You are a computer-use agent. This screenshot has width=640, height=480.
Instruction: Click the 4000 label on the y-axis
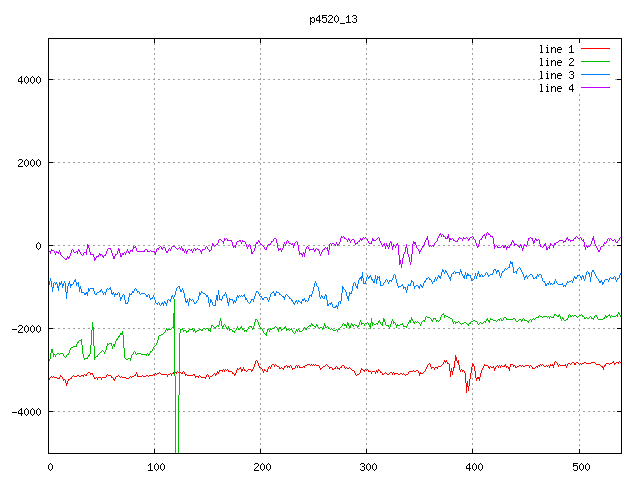click(x=27, y=80)
